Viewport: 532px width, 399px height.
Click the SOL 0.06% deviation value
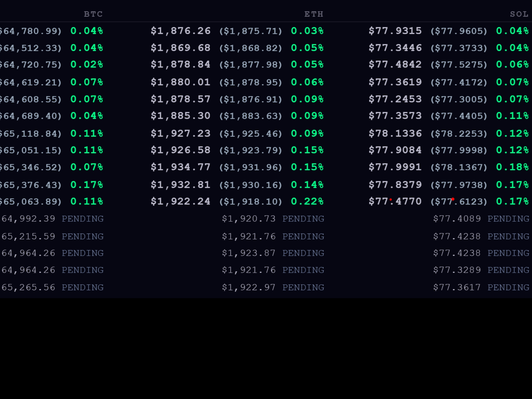click(512, 64)
